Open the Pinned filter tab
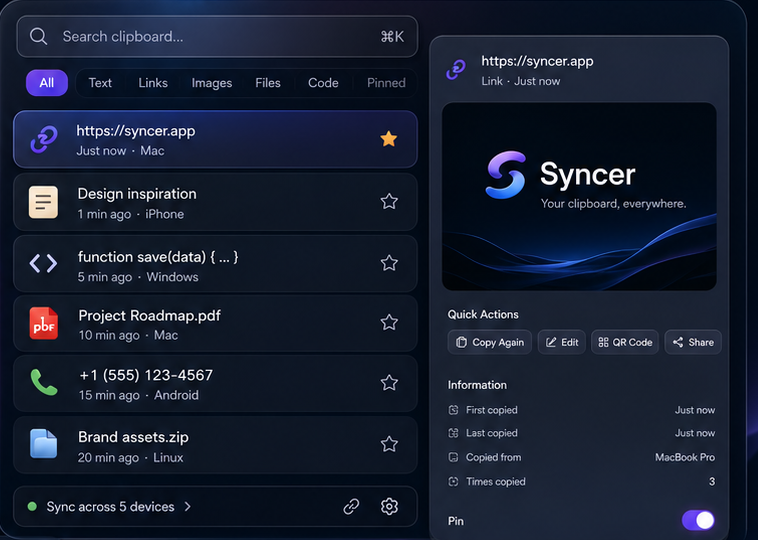Screen dimensions: 758x540 386,83
